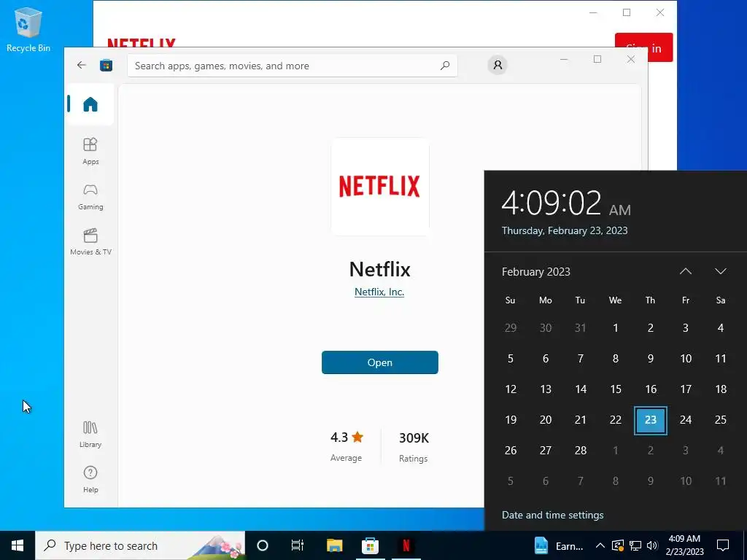Open the Store user profile icon
747x560 pixels.
point(498,65)
